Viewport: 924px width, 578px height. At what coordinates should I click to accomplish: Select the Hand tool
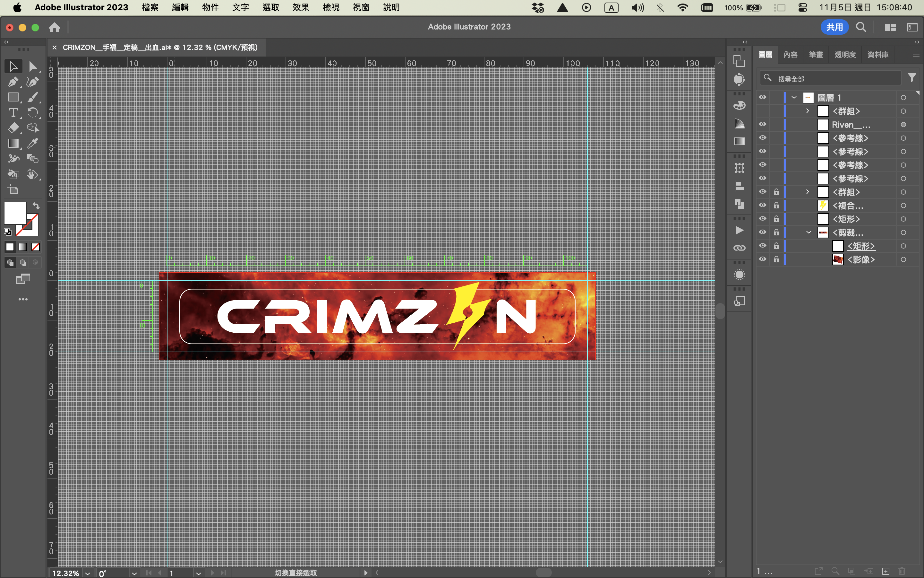coord(33,174)
